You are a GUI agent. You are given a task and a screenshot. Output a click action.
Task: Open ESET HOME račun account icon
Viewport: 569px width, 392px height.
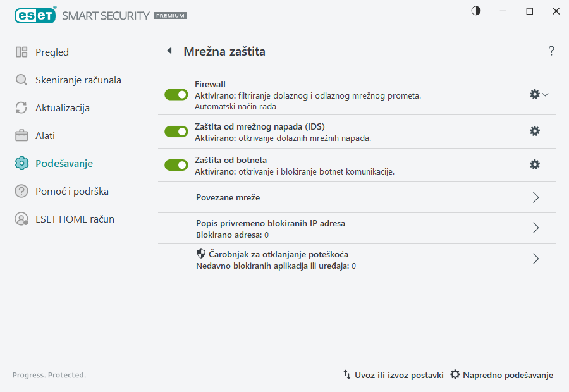pyautogui.click(x=21, y=219)
